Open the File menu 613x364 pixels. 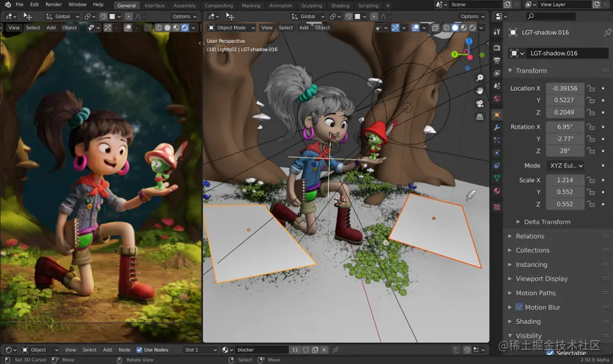pos(20,4)
